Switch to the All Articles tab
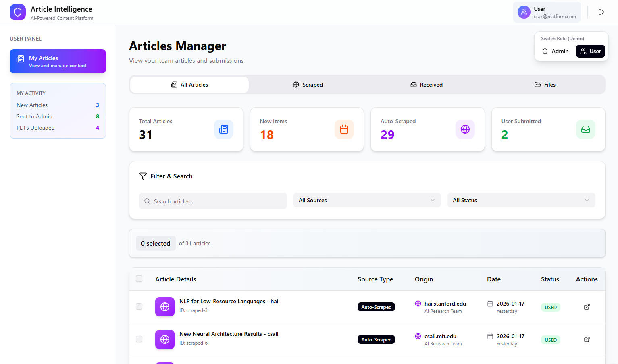Image resolution: width=618 pixels, height=364 pixels. pyautogui.click(x=189, y=85)
